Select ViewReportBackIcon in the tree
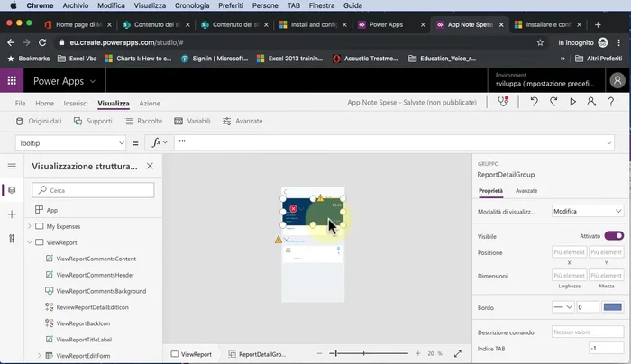631x364 pixels. point(83,323)
